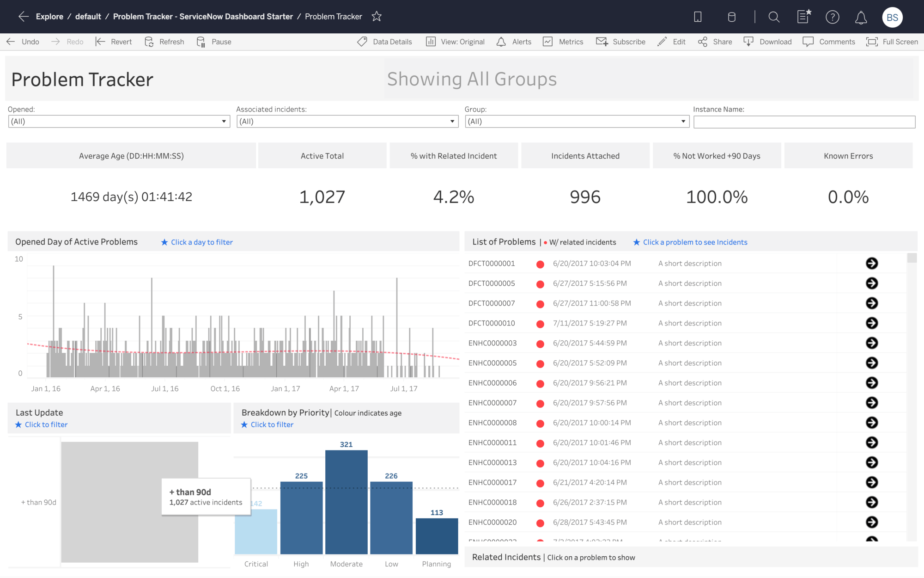Open Comments panel icon

(808, 42)
